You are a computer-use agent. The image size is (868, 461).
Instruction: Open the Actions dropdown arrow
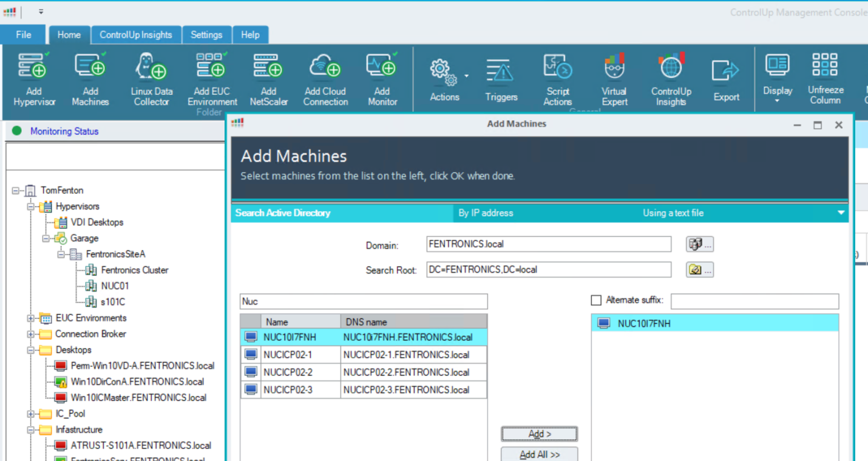coord(467,76)
